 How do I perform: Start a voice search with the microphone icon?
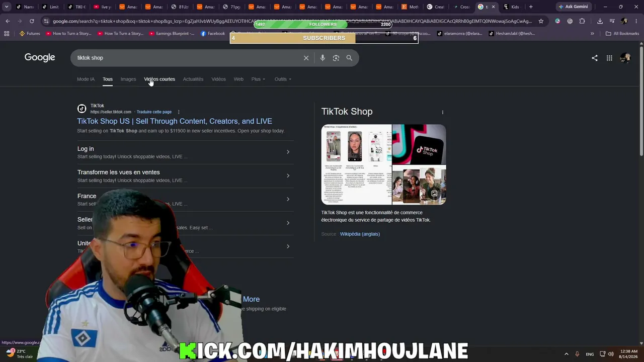(x=323, y=58)
